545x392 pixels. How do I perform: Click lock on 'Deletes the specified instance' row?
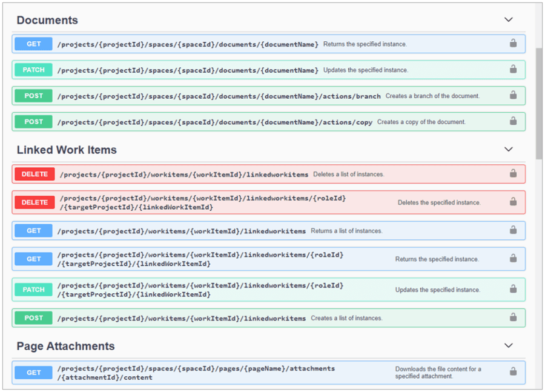[x=513, y=202]
